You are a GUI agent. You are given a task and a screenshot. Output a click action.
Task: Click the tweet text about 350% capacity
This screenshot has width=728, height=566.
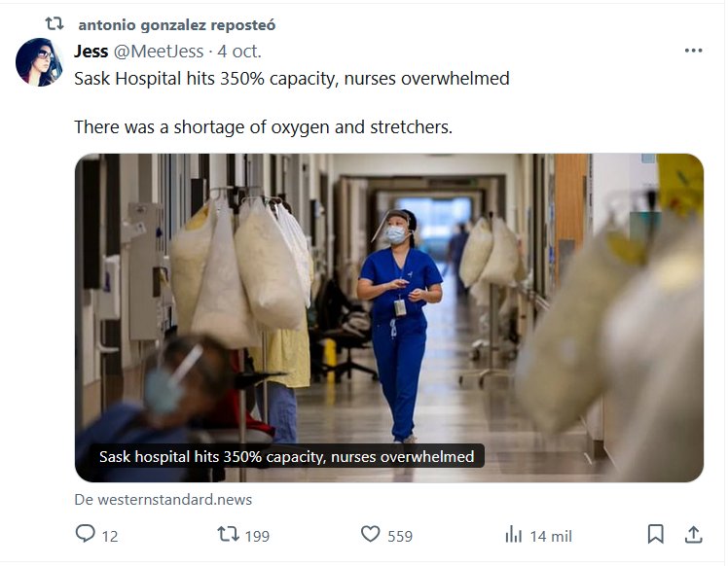point(292,79)
